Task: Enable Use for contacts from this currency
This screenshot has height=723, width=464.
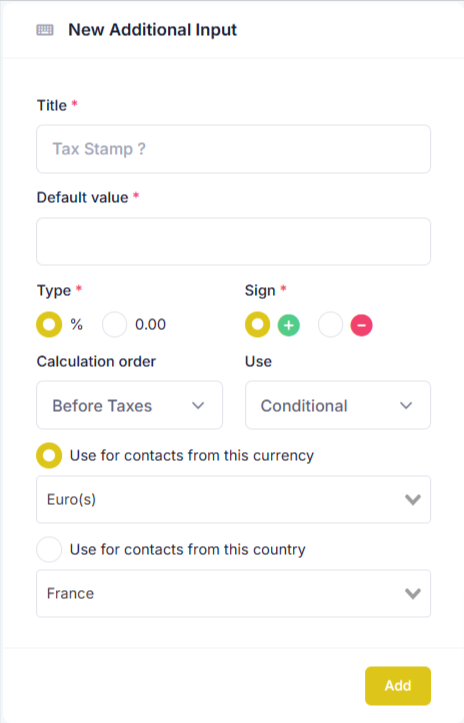Action: point(49,456)
